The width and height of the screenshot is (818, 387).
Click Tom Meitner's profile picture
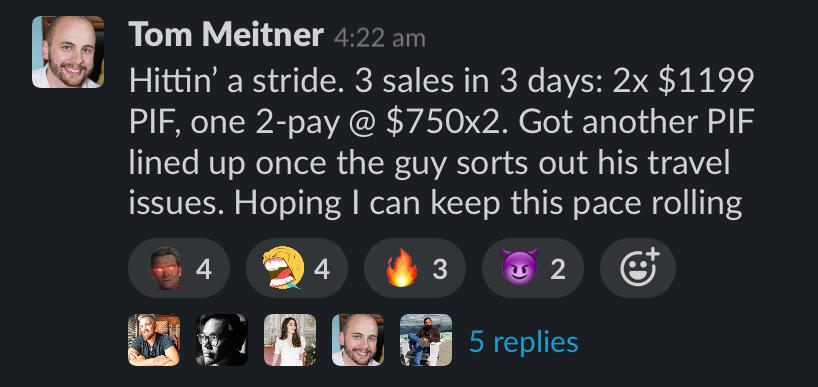click(x=68, y=52)
